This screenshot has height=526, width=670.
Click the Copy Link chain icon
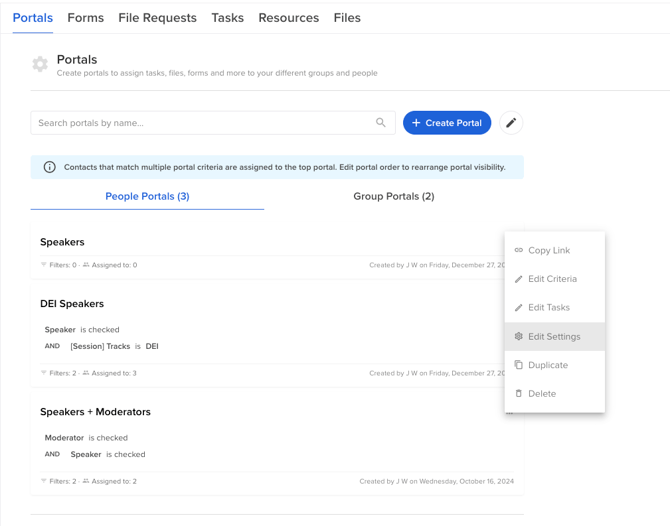coord(518,250)
